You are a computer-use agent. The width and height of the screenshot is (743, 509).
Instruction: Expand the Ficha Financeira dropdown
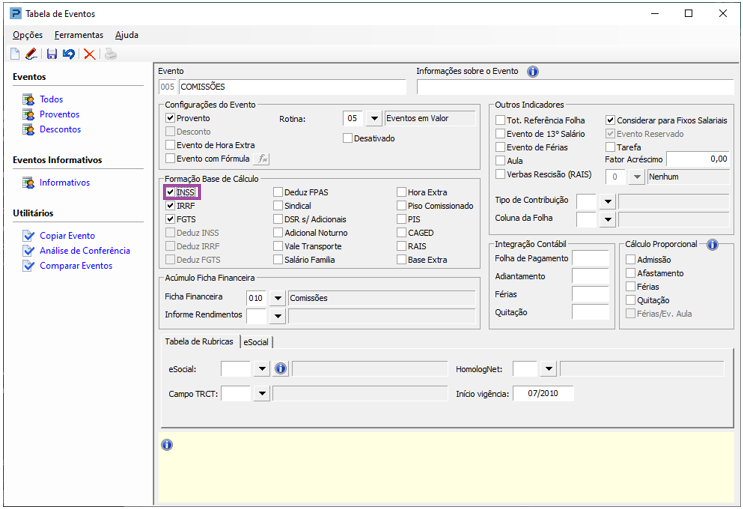277,298
